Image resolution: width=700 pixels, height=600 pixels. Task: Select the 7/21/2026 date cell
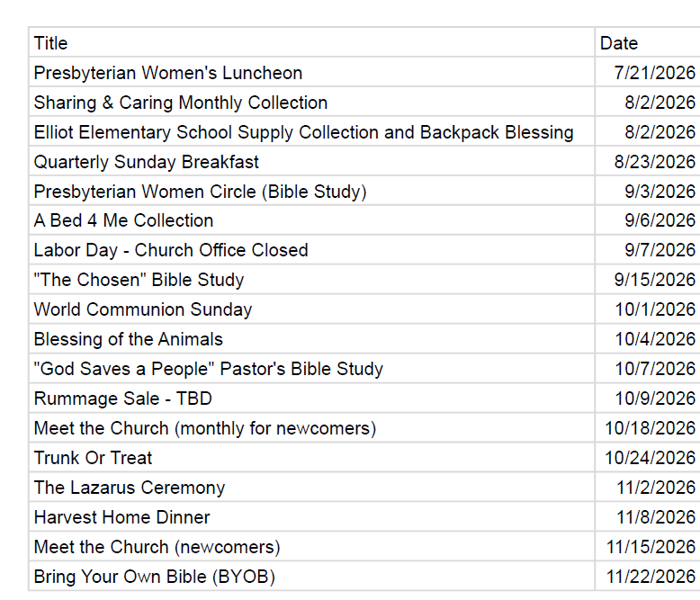click(x=647, y=72)
